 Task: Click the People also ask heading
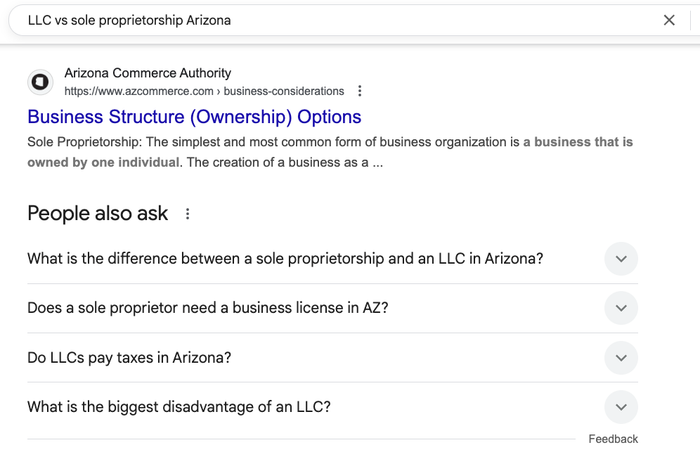pos(97,213)
